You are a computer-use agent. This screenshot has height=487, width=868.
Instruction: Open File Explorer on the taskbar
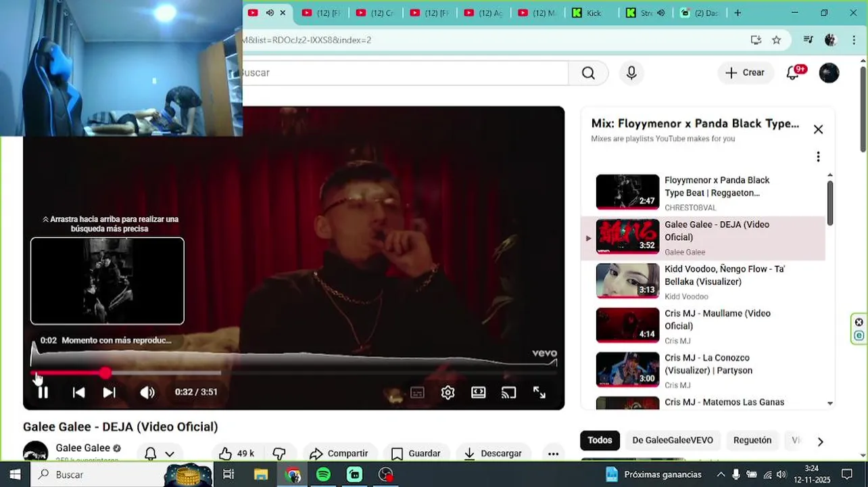(261, 474)
